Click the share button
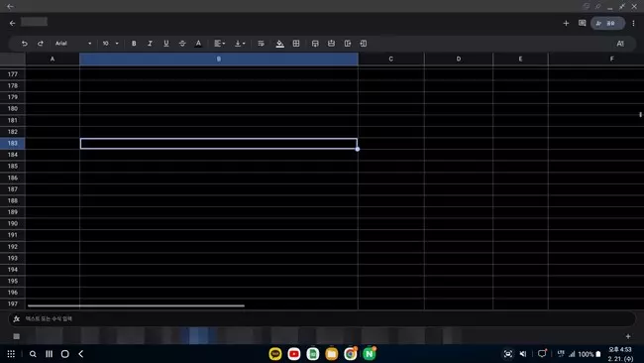 [607, 23]
